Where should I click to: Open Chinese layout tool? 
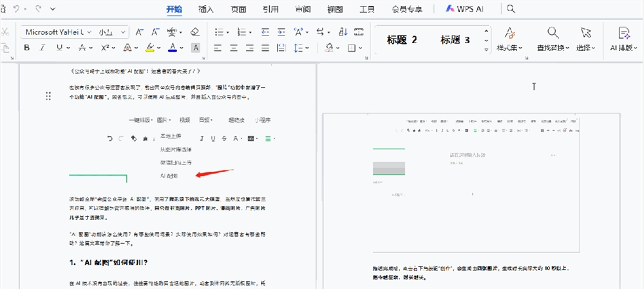point(299,32)
